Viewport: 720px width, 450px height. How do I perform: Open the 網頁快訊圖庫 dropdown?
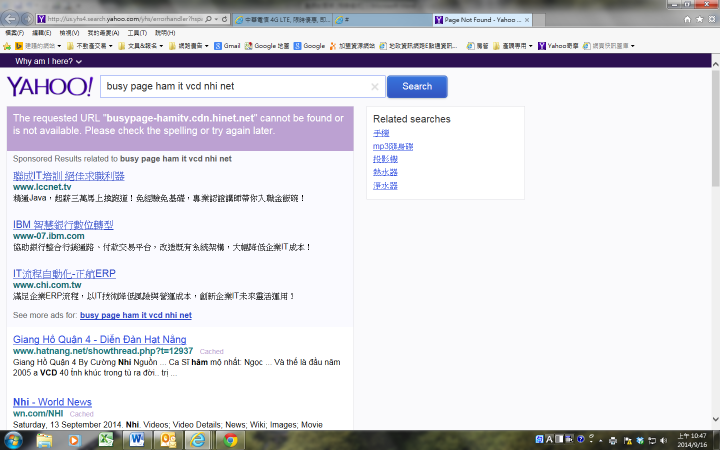pyautogui.click(x=609, y=46)
